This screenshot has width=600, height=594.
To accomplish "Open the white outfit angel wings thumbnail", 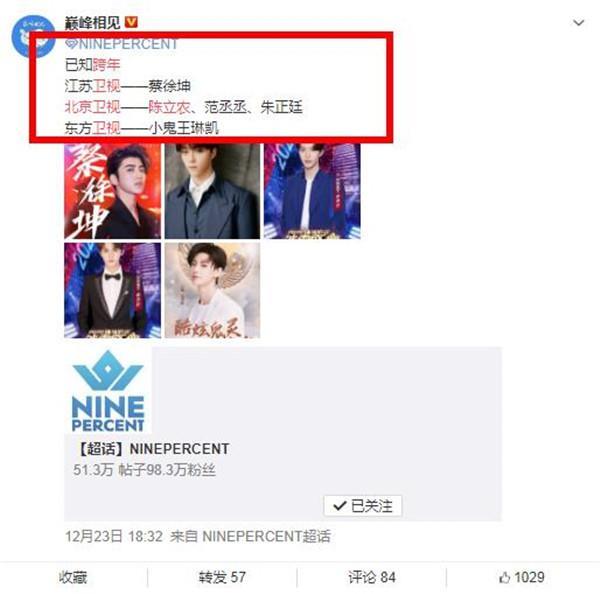I will (212, 290).
